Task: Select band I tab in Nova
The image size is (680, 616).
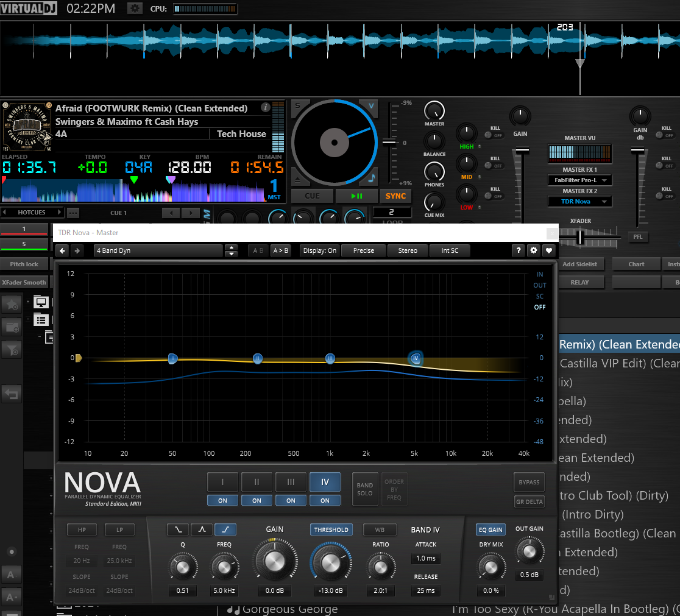Action: click(222, 482)
